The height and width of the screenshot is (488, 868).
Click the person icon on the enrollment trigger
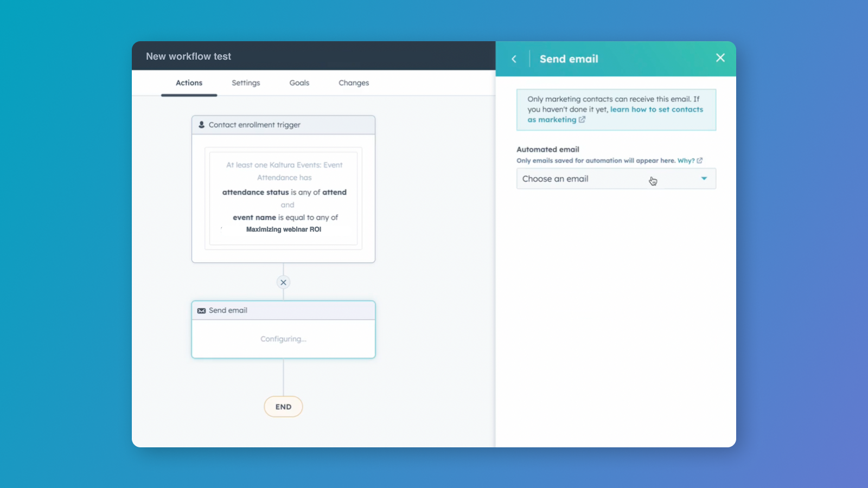201,125
